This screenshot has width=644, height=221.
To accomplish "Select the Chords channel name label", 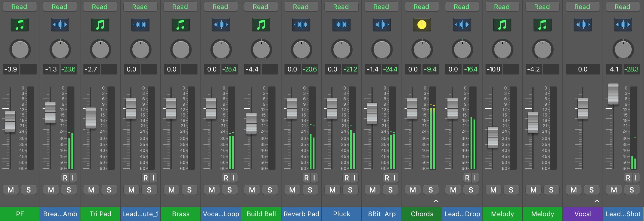I will click(422, 214).
